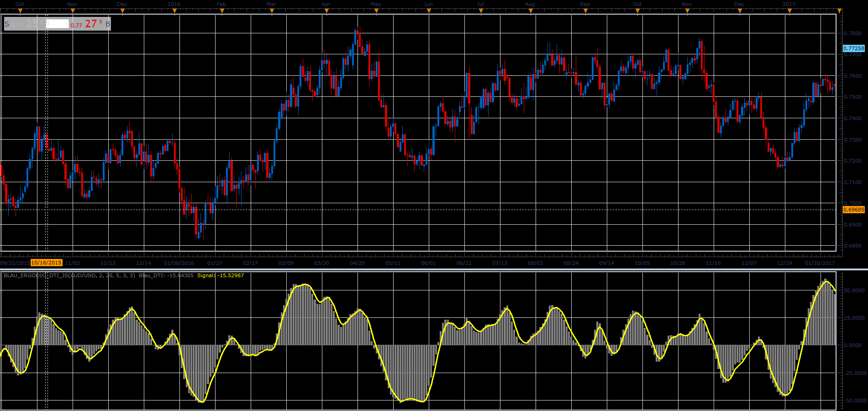The height and width of the screenshot is (411, 868).
Task: Click the 0.6800 price axis label
Action: (x=852, y=246)
